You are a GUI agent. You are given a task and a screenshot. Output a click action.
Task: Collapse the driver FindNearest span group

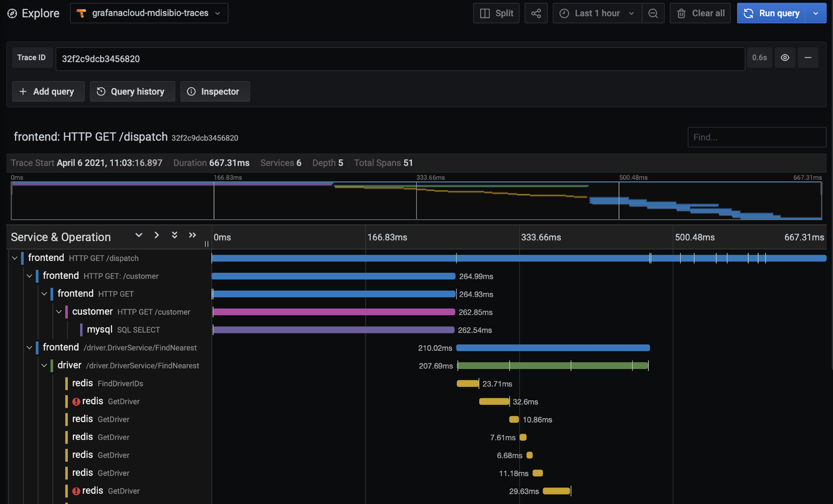tap(44, 365)
